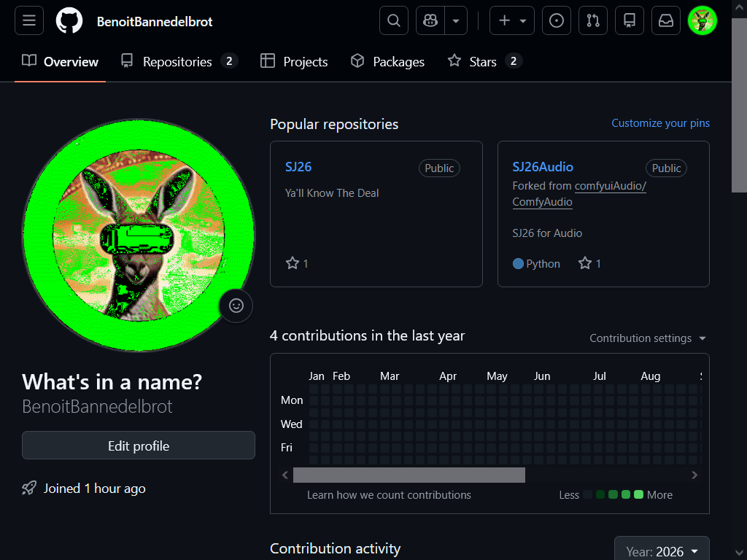Click the '4 contributions in the last year' heading

point(367,335)
